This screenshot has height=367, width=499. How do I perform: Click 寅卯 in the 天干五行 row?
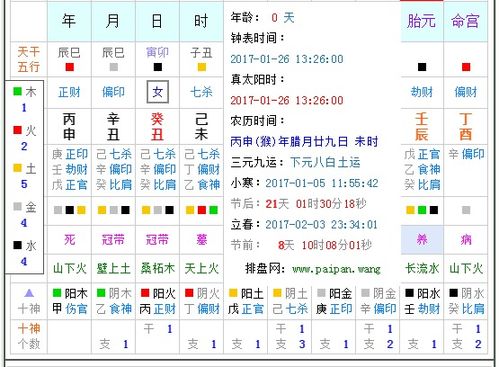pyautogui.click(x=157, y=52)
